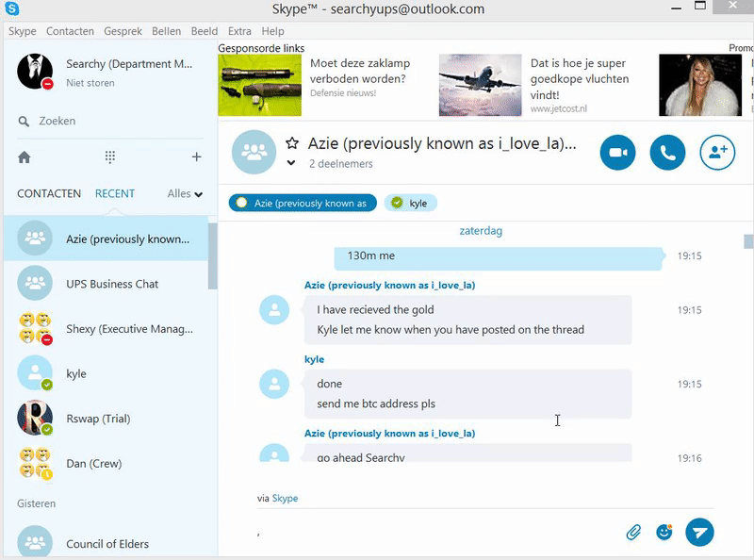Add people to this conversation
Viewport: 754px width, 560px height.
[x=717, y=153]
